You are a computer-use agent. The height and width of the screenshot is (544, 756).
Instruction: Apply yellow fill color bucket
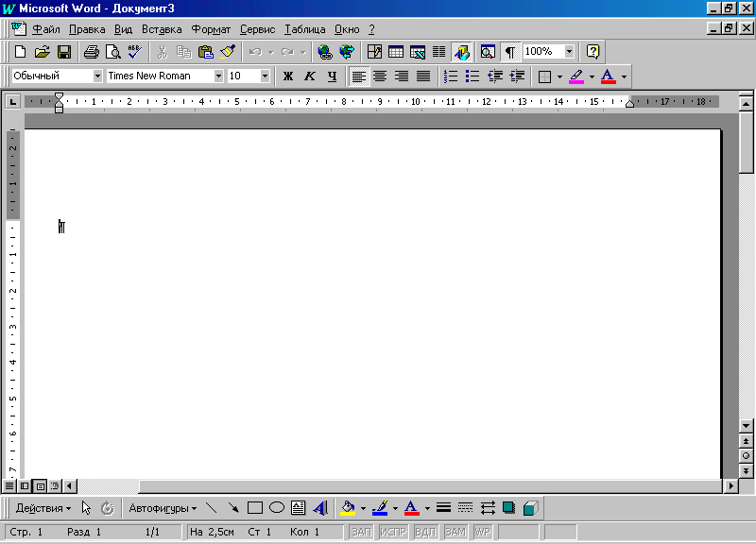(x=348, y=508)
